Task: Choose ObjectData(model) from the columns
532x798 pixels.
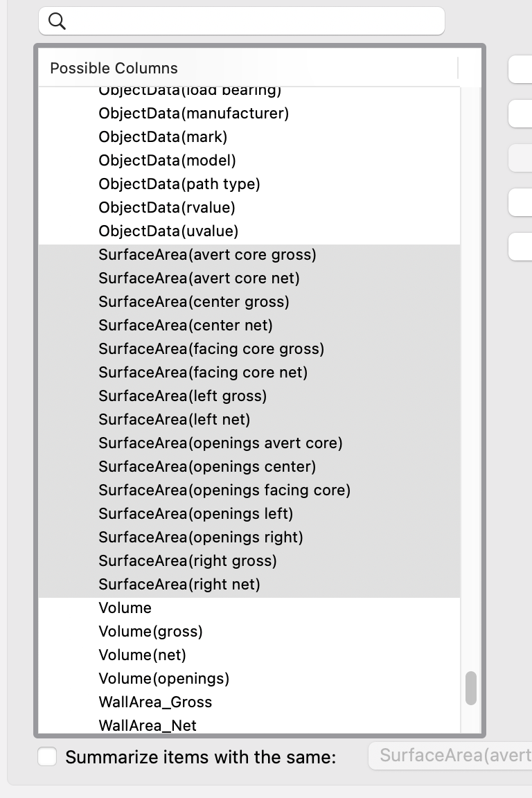Action: tap(167, 160)
